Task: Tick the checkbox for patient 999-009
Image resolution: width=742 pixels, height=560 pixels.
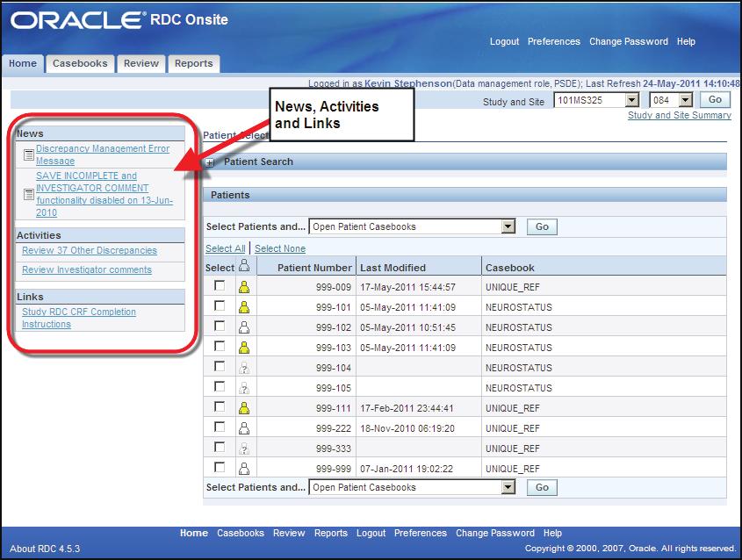Action: click(220, 285)
